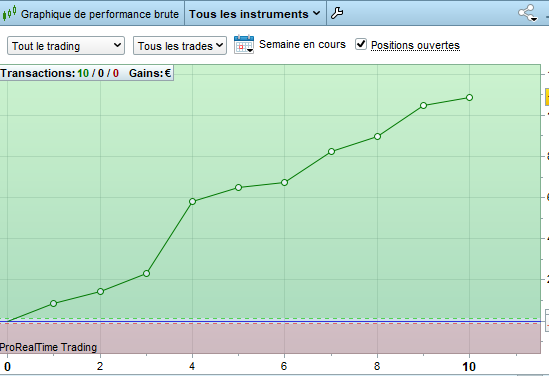Select data point for trade 6
This screenshot has height=376, width=549.
coord(285,183)
